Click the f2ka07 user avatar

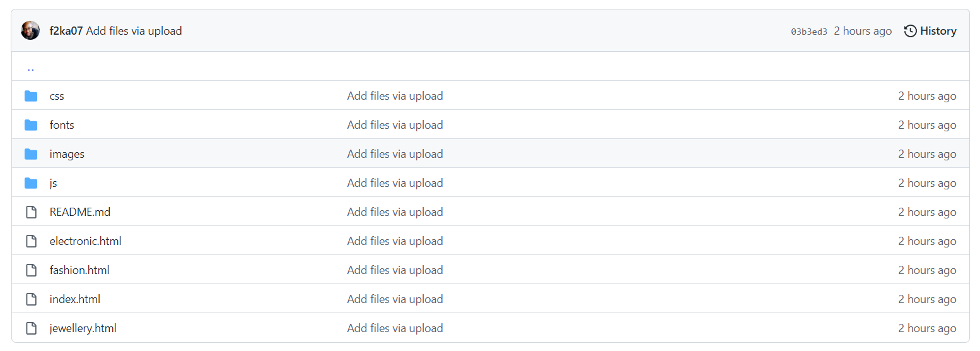[x=30, y=30]
